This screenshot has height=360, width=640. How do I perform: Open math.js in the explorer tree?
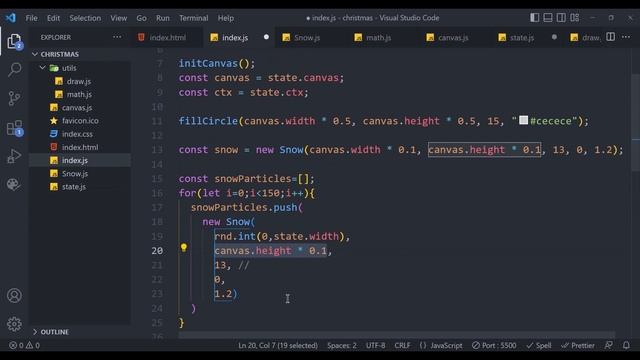coord(79,94)
